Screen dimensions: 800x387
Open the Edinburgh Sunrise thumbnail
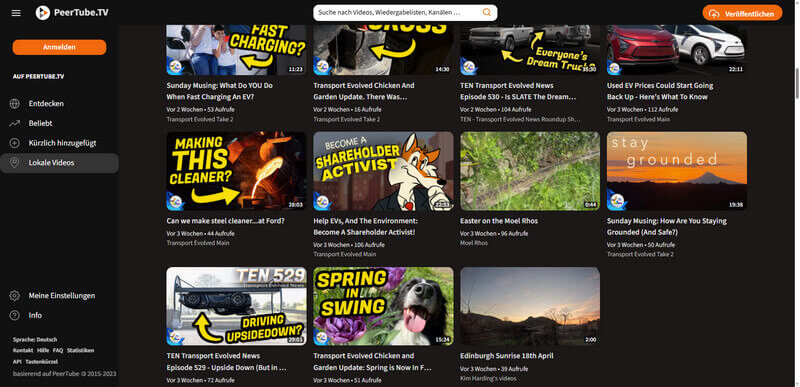point(530,306)
